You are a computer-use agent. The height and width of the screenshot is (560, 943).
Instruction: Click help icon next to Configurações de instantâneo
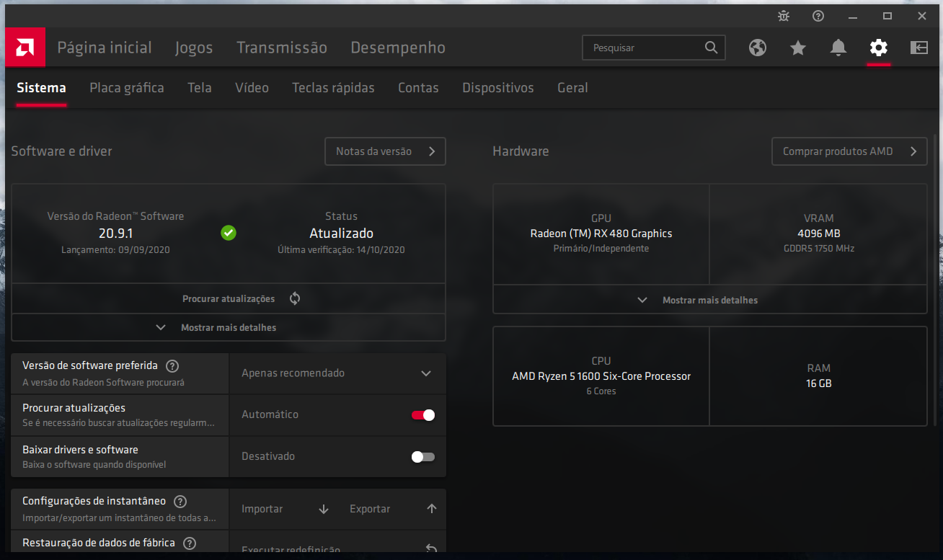[180, 502]
